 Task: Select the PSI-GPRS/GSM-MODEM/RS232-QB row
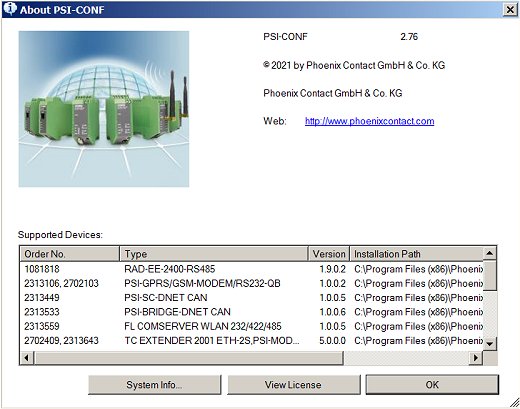pos(251,283)
